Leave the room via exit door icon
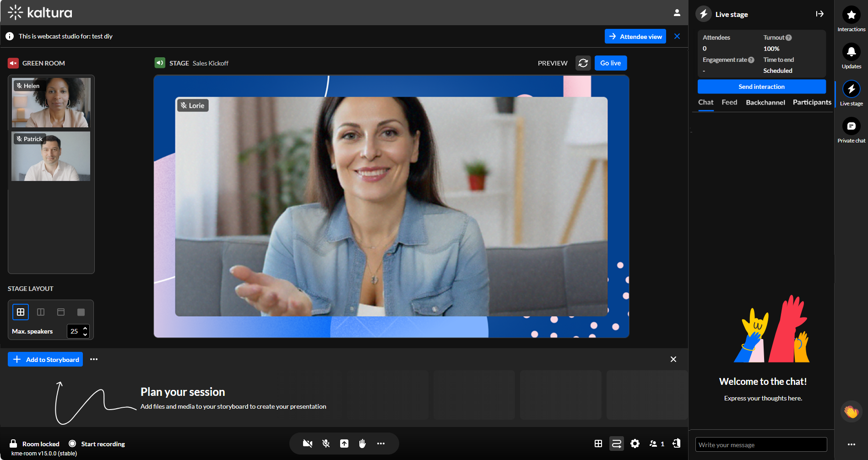The image size is (868, 460). pos(676,444)
